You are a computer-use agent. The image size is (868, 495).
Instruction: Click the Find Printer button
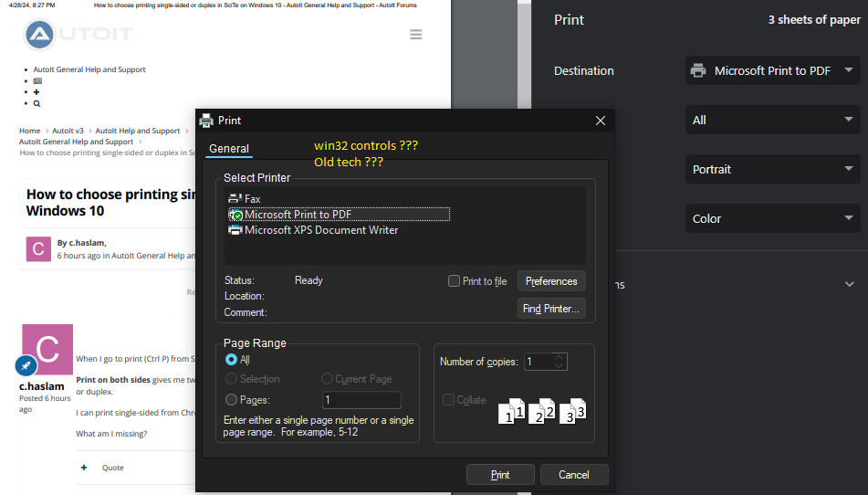551,309
